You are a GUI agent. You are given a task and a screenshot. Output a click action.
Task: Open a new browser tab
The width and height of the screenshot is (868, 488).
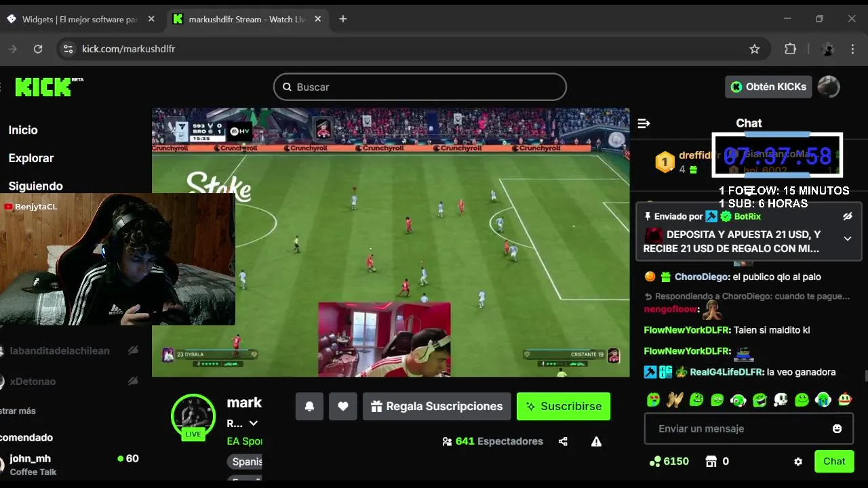[x=343, y=19]
